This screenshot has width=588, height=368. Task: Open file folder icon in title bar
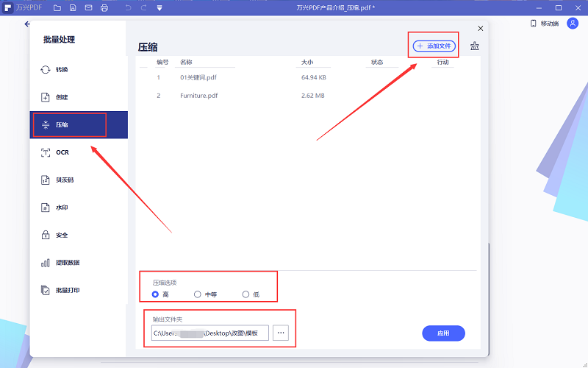click(x=57, y=7)
